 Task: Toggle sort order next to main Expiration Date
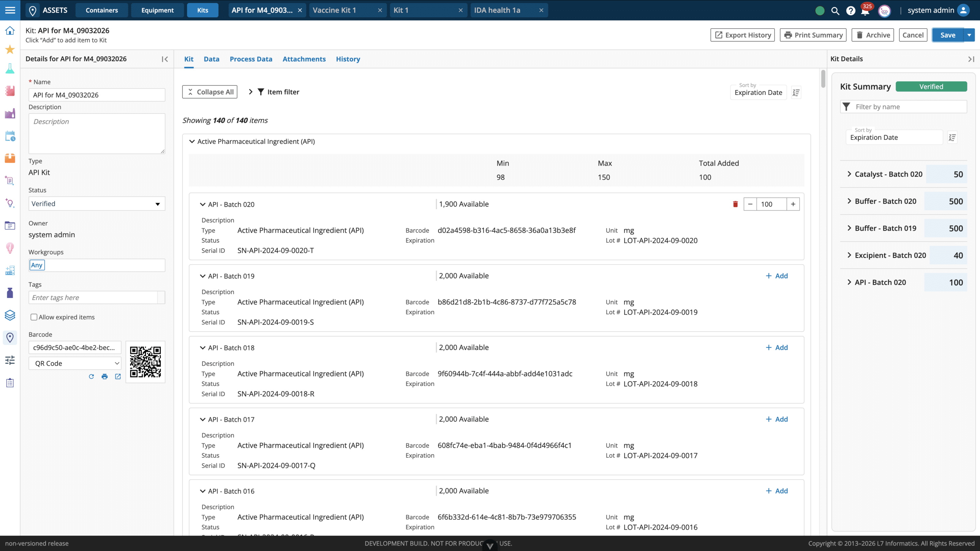click(796, 93)
